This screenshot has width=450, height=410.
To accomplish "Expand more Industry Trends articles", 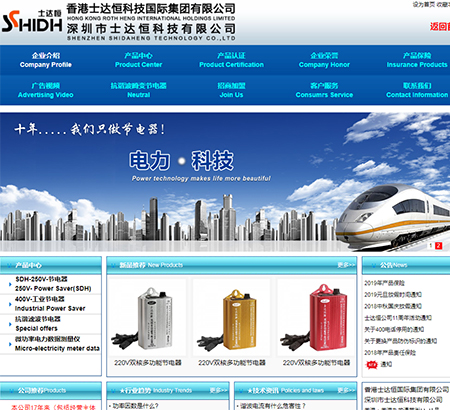I will click(218, 390).
